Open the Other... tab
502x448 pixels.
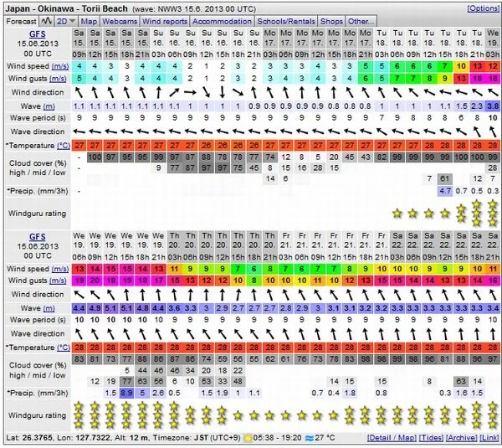pos(361,21)
